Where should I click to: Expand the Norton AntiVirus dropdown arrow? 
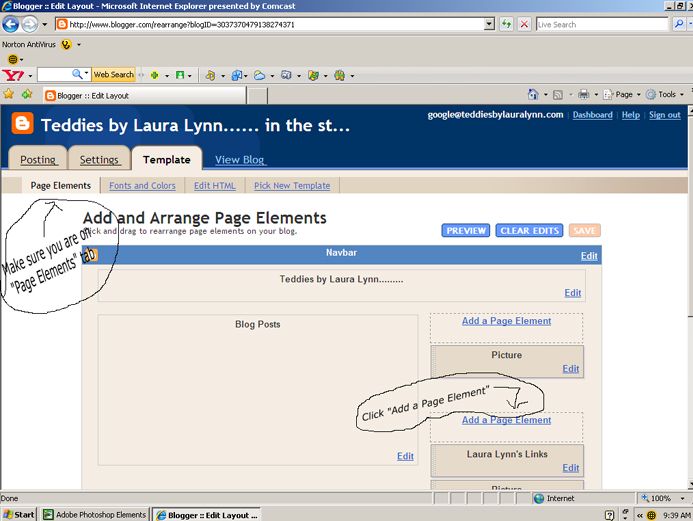point(79,45)
